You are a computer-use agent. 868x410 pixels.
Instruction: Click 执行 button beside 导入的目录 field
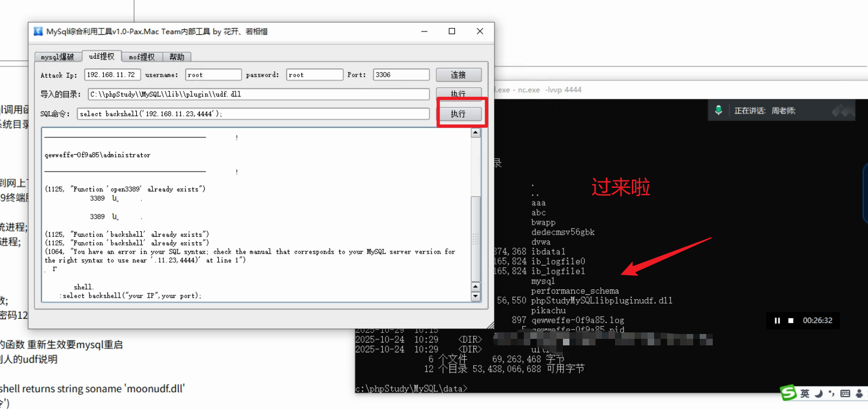click(459, 93)
